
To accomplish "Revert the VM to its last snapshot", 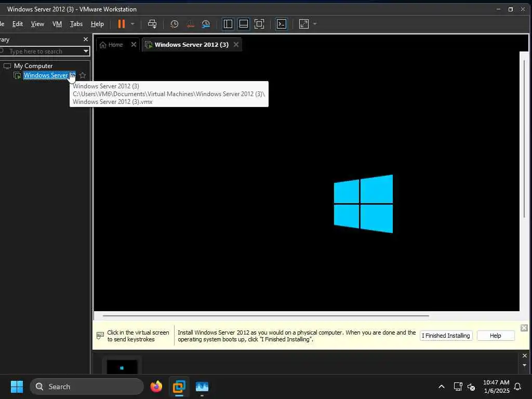I will tap(190, 24).
